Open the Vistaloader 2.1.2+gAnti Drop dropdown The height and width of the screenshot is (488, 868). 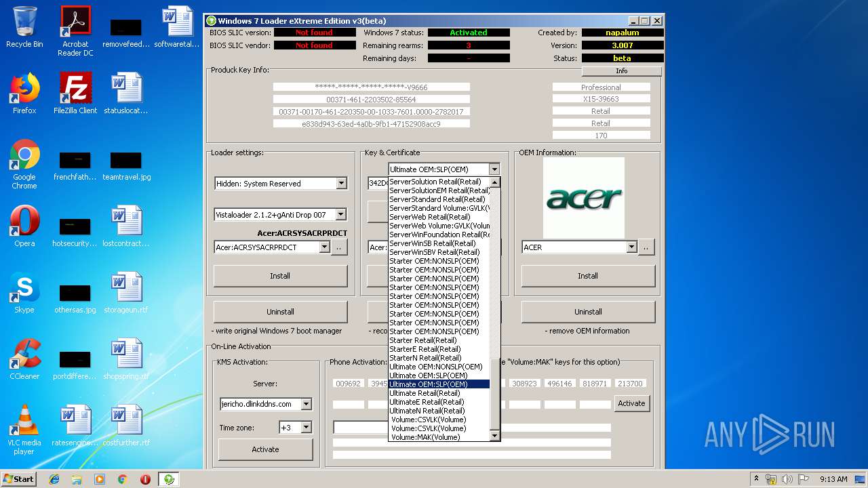341,215
